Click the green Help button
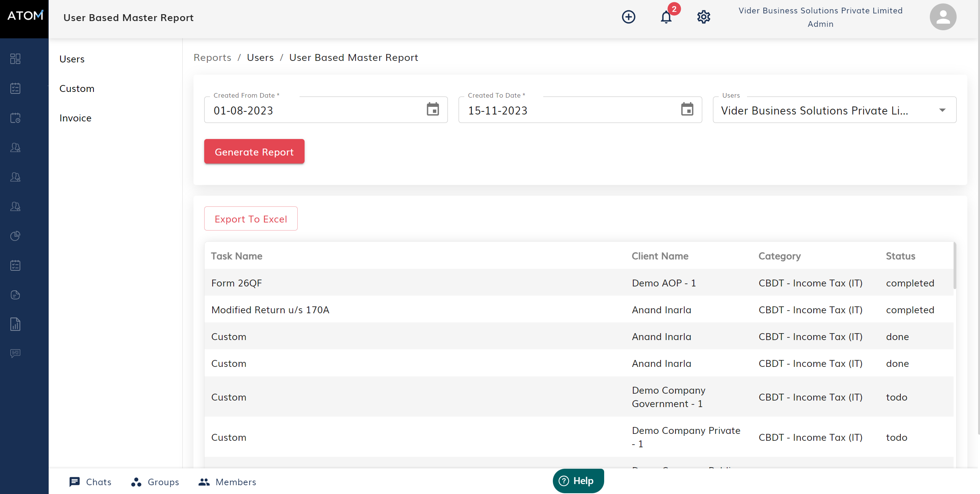980x494 pixels. pyautogui.click(x=578, y=481)
